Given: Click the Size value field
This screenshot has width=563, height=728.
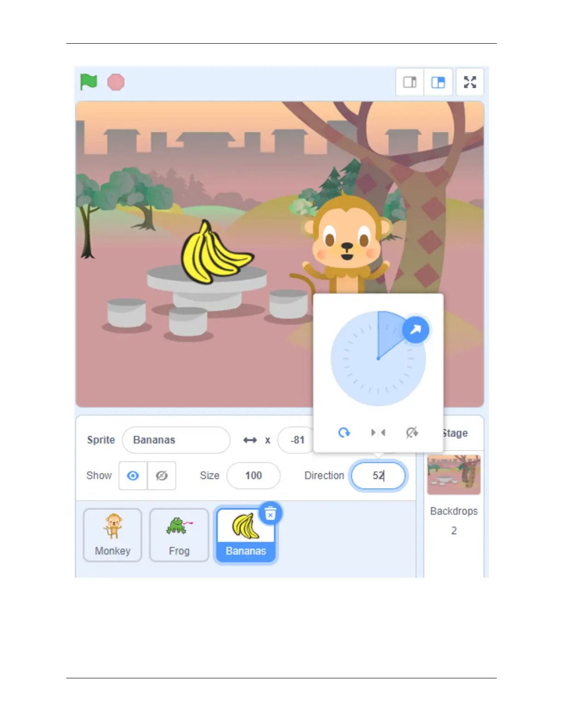Looking at the screenshot, I should coord(253,476).
